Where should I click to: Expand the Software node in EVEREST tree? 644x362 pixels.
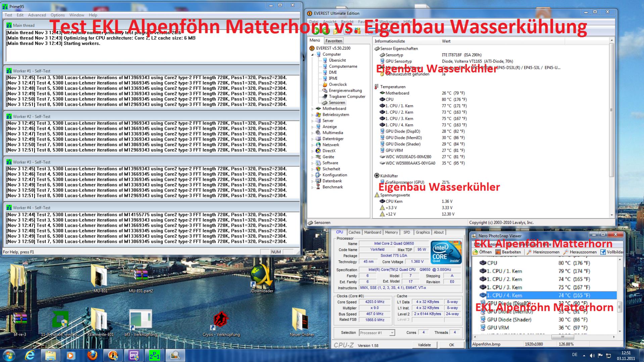pos(312,163)
